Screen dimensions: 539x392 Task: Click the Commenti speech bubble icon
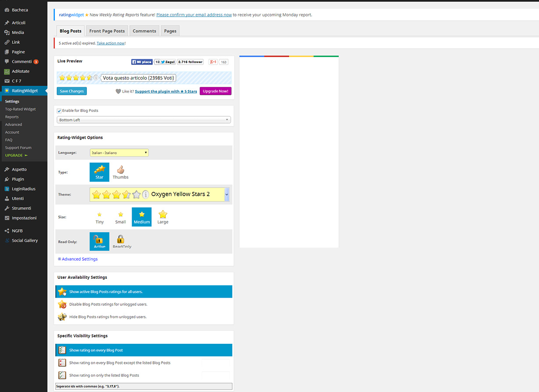[7, 61]
